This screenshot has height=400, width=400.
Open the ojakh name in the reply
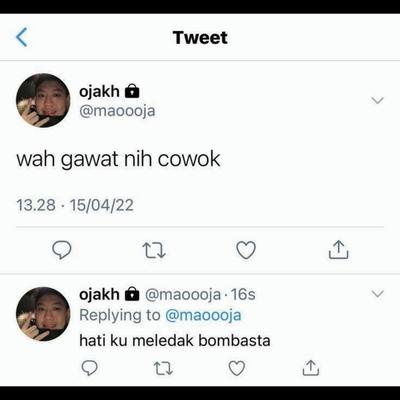[x=99, y=294]
